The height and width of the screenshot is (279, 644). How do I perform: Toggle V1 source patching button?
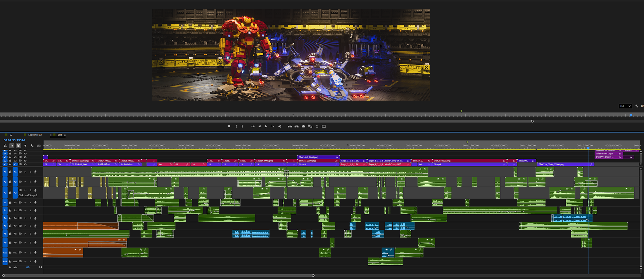(5, 164)
